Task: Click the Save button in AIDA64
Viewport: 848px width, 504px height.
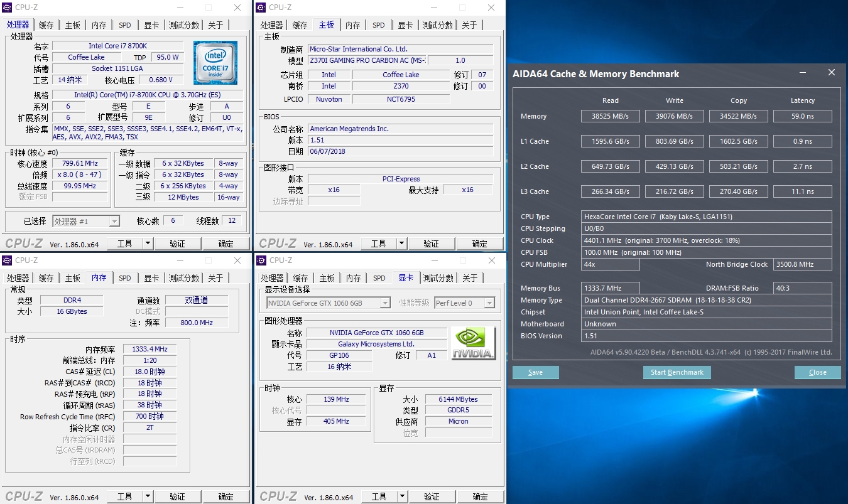Action: 535,372
